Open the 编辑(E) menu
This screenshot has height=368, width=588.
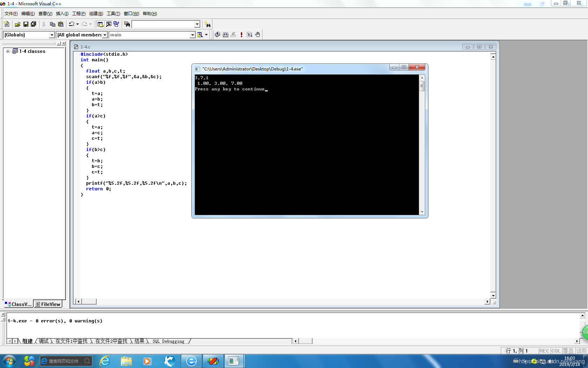(28, 14)
